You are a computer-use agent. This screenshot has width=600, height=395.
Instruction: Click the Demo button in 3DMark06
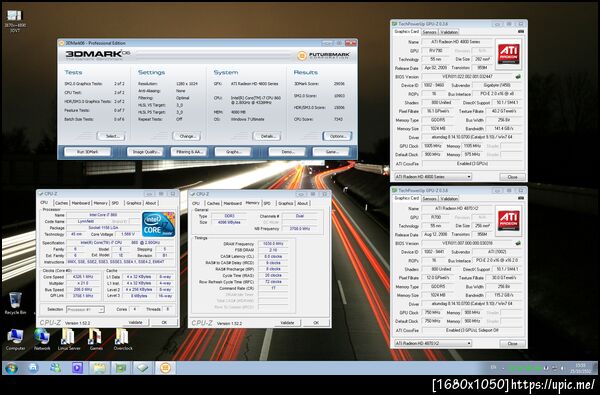(287, 152)
